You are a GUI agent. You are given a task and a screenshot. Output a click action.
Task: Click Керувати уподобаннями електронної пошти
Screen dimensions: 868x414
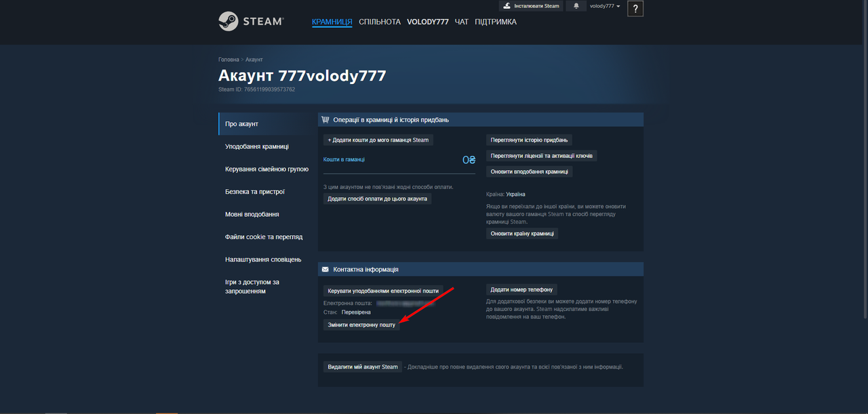383,290
